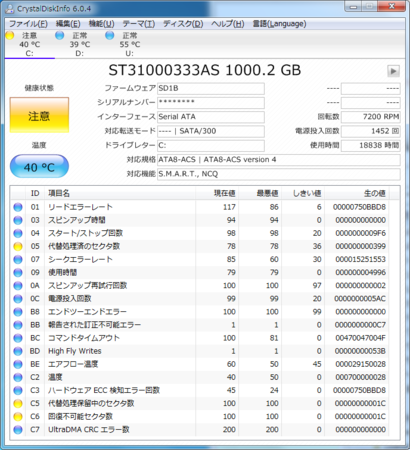Open the 言語(Language) menu
The image size is (410, 450).
point(279,24)
